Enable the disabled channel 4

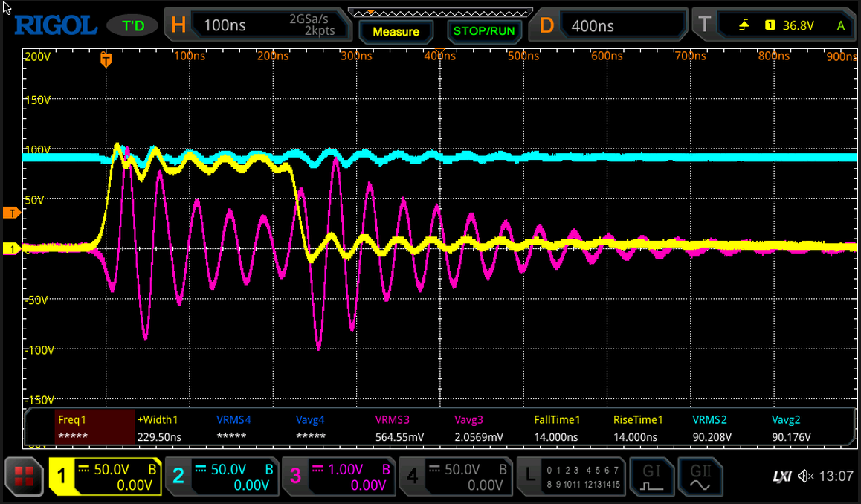tap(455, 476)
